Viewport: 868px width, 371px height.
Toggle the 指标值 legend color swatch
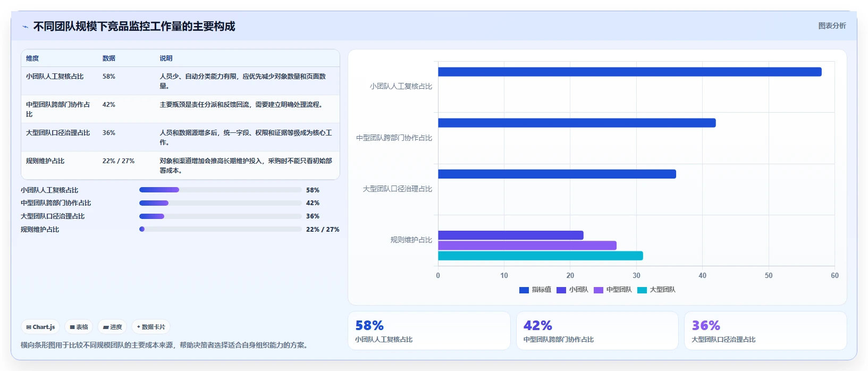tap(524, 290)
